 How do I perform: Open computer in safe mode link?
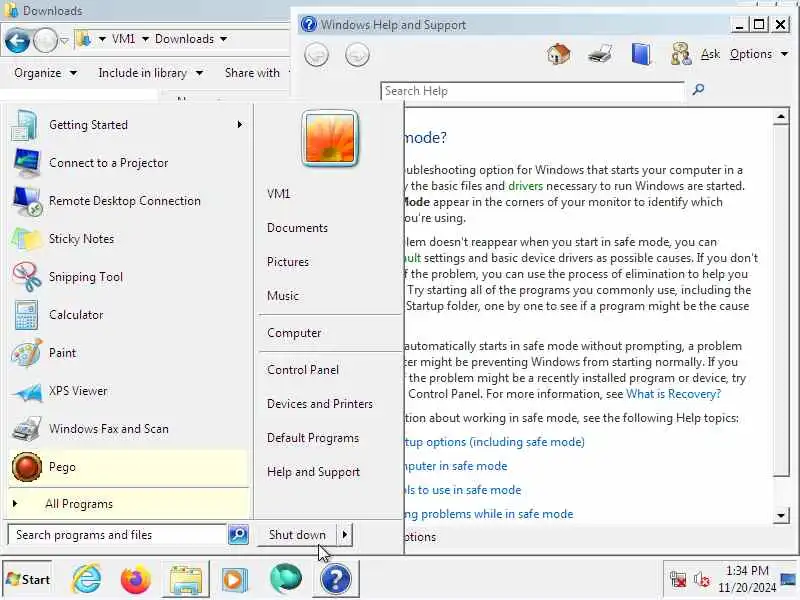tap(456, 466)
